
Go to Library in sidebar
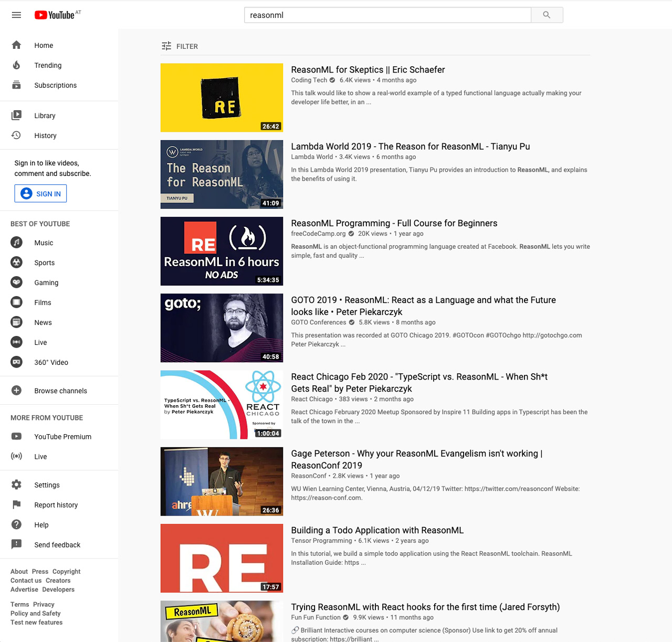[45, 115]
